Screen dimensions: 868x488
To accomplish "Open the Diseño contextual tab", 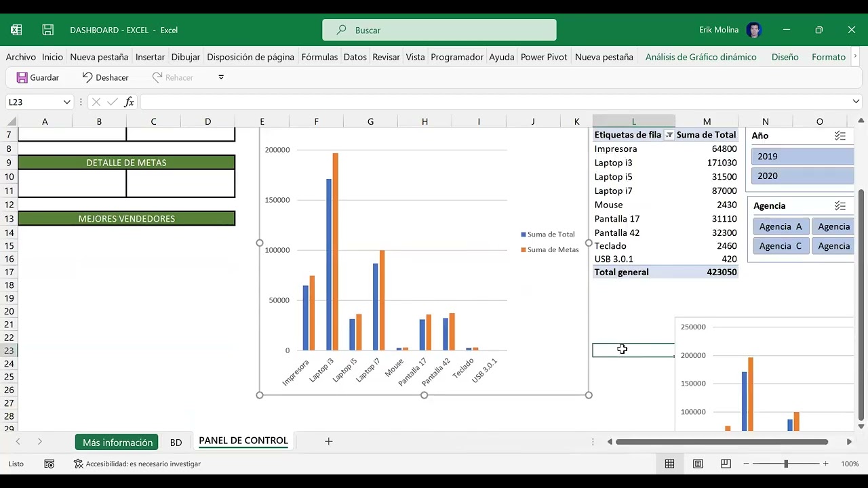I will (785, 57).
